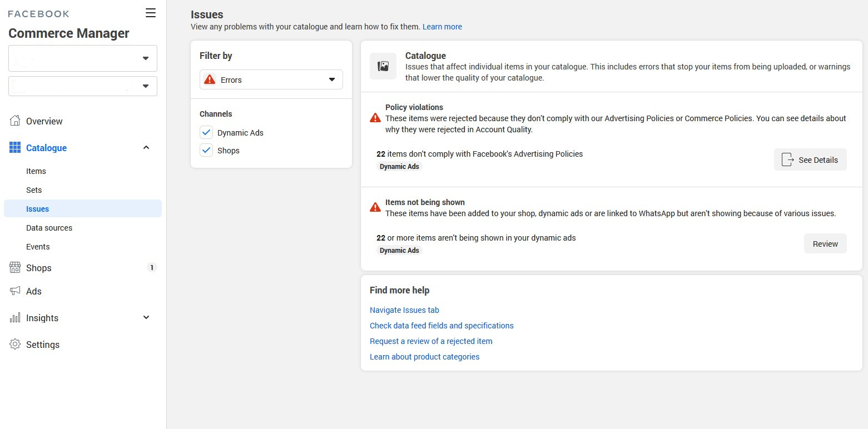868x429 pixels.
Task: Click the Issues page heading
Action: (x=207, y=14)
